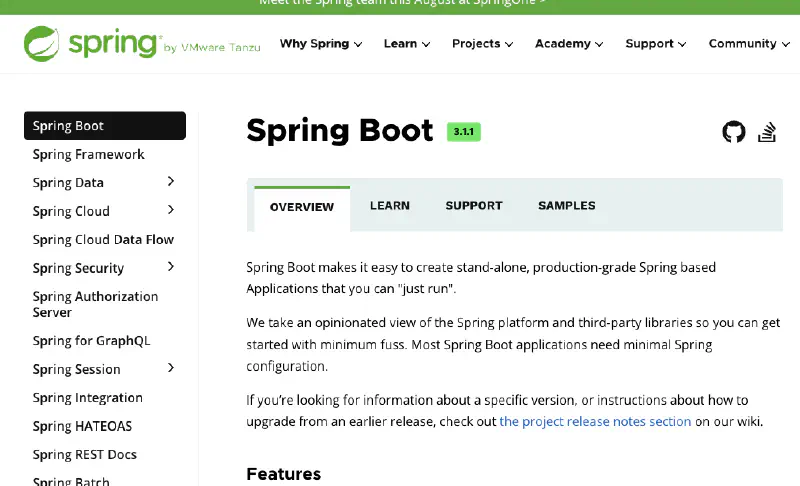Open Spring Authorization Server project
800x486 pixels.
95,304
